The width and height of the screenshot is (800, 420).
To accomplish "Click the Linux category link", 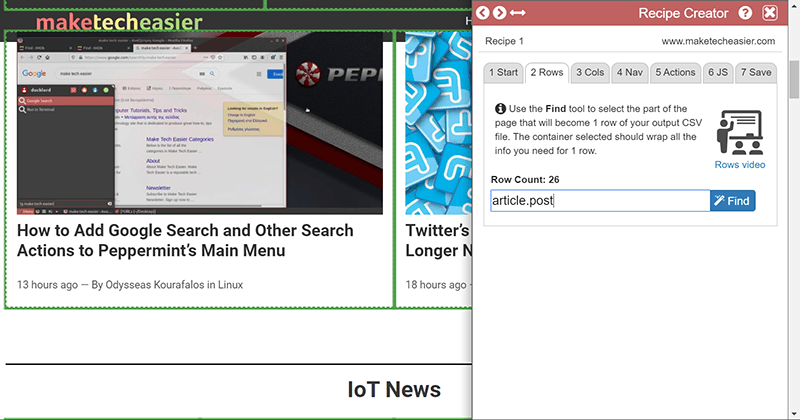I will pos(230,285).
